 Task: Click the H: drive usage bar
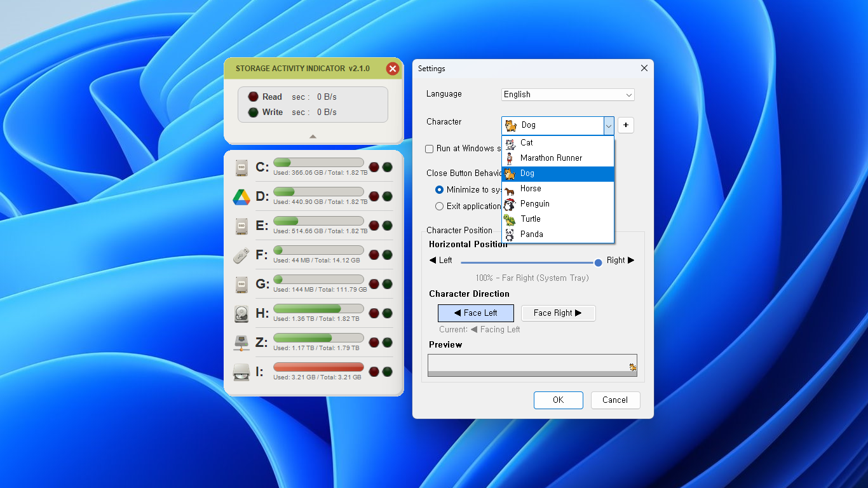coord(318,308)
